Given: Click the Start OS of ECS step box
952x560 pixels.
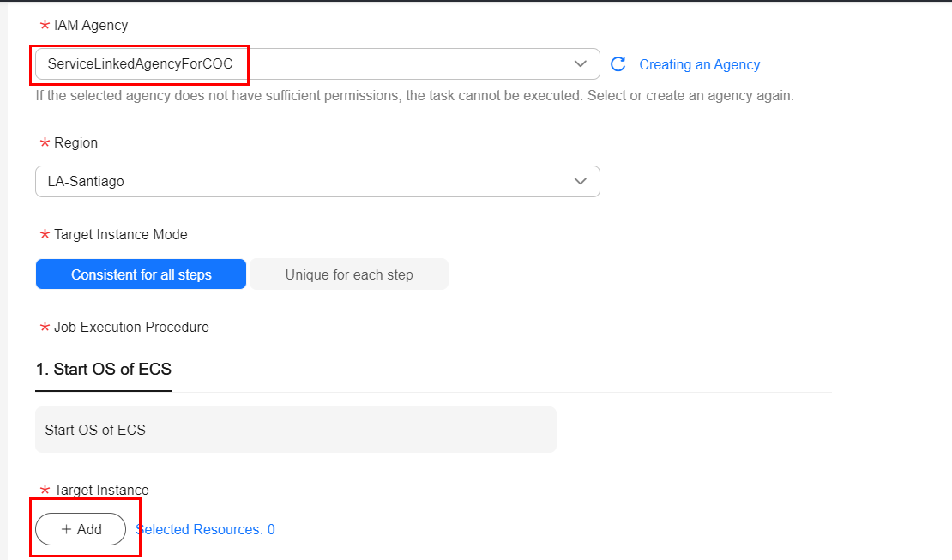Looking at the screenshot, I should [295, 430].
